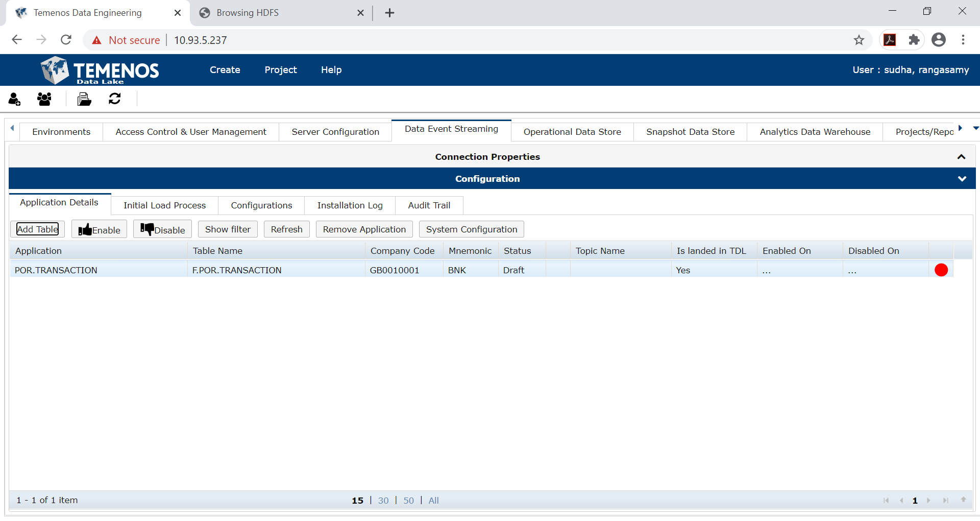Show 50 items per page
Viewport: 980px width, 521px height.
pos(408,500)
